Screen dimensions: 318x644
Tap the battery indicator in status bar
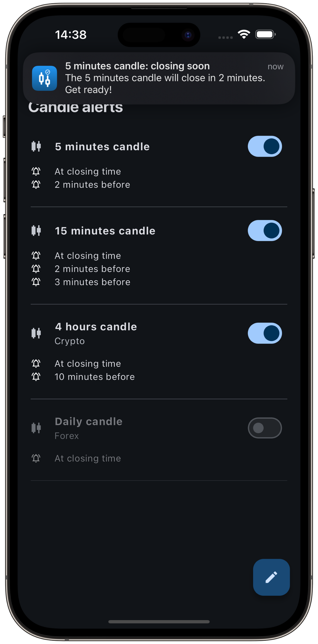tap(265, 34)
